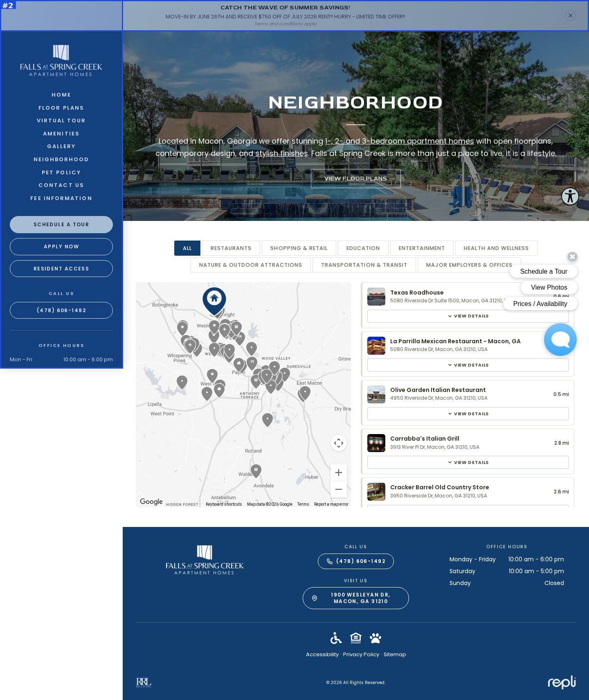
Task: Zoom out on the neighborhood map
Action: pos(339,489)
